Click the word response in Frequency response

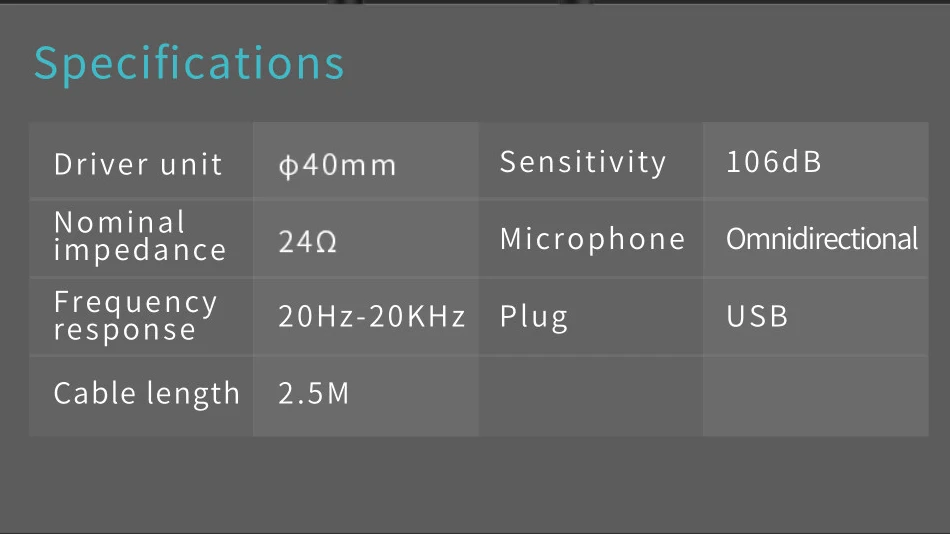point(124,331)
